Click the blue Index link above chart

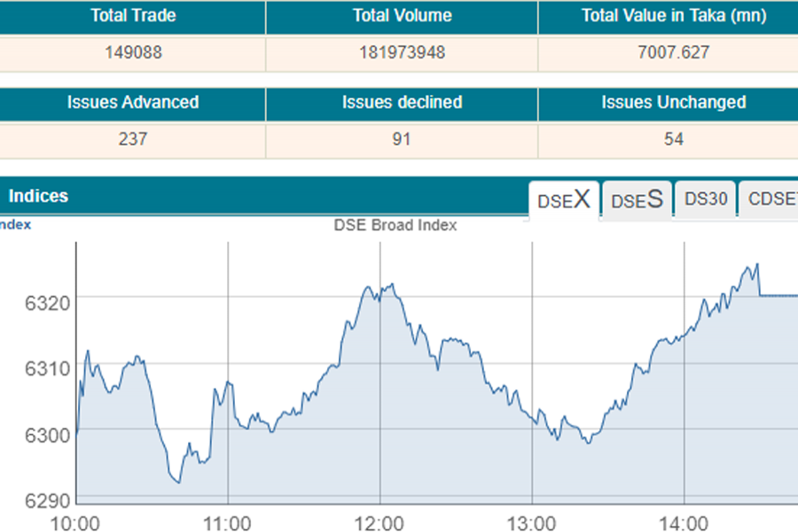tap(15, 224)
